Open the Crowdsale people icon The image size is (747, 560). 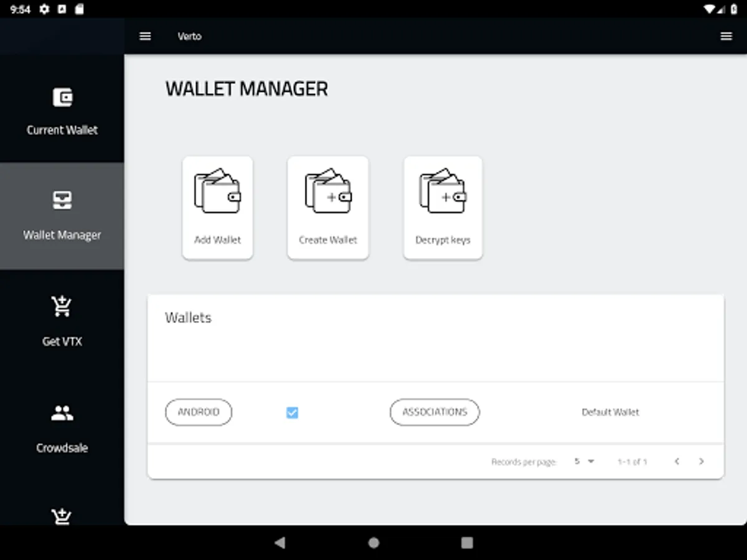click(x=62, y=413)
